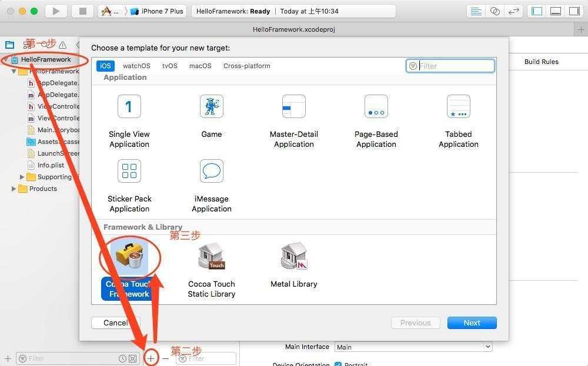Show the assistant editor
Image resolution: width=588 pixels, height=366 pixels.
pos(495,11)
